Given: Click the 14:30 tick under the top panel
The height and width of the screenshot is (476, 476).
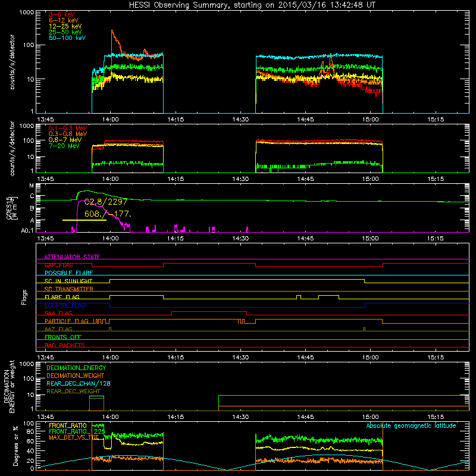Looking at the screenshot, I should (240, 120).
